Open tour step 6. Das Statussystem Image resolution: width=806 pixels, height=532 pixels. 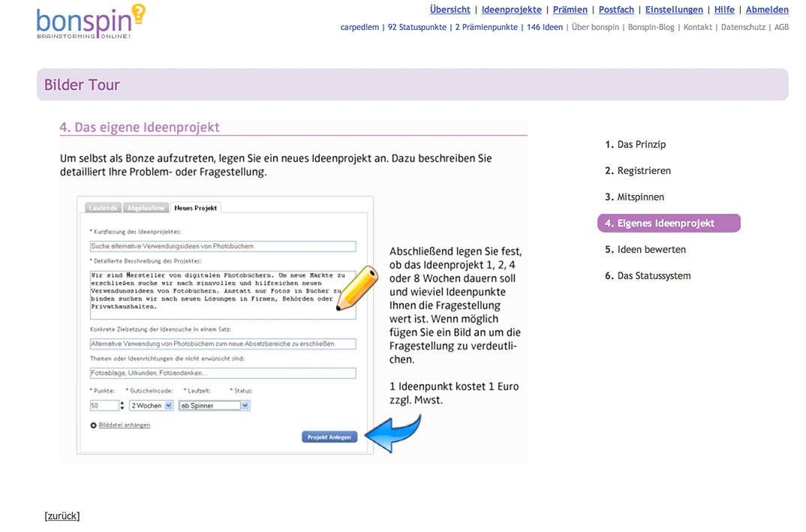click(x=648, y=276)
